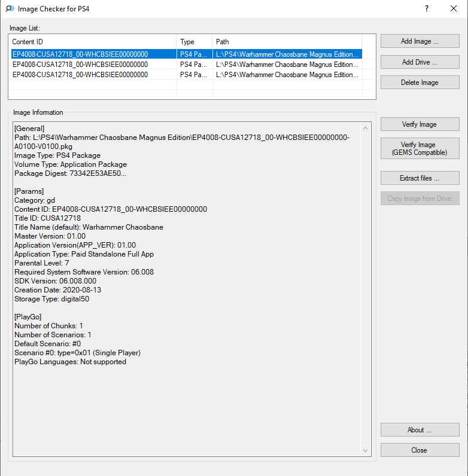Click the Number of Scenarios: 1 line

53,335
